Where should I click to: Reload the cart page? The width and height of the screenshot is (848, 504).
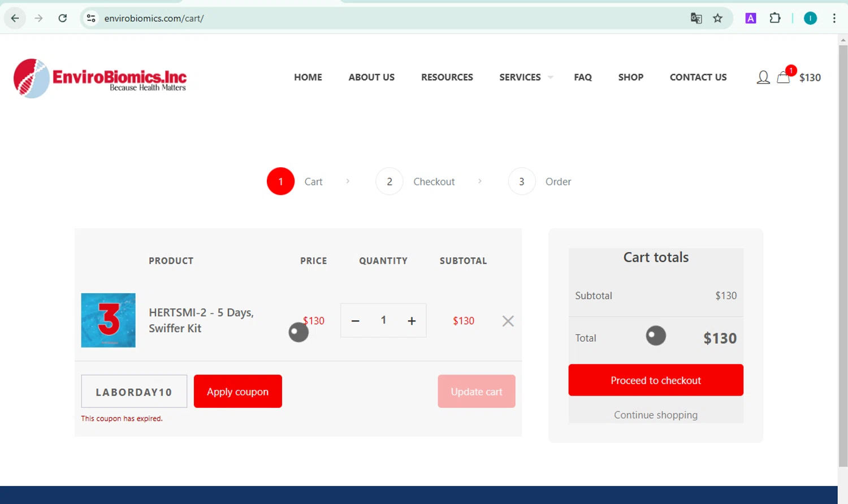[63, 18]
